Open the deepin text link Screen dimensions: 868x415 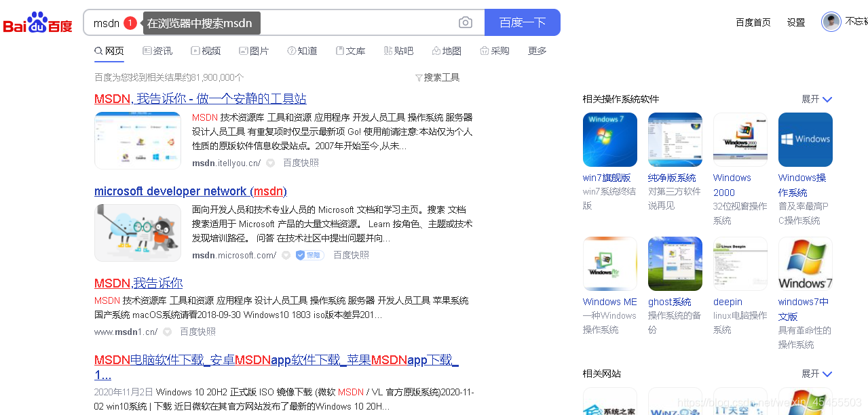[728, 302]
